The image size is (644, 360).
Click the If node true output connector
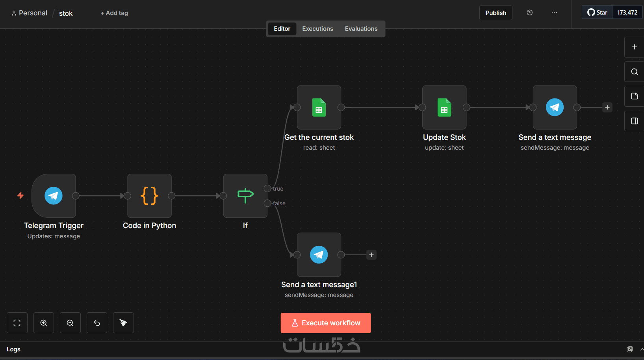coord(267,188)
